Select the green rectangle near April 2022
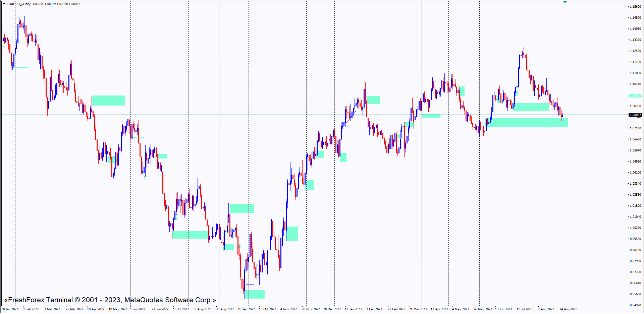 pyautogui.click(x=108, y=101)
